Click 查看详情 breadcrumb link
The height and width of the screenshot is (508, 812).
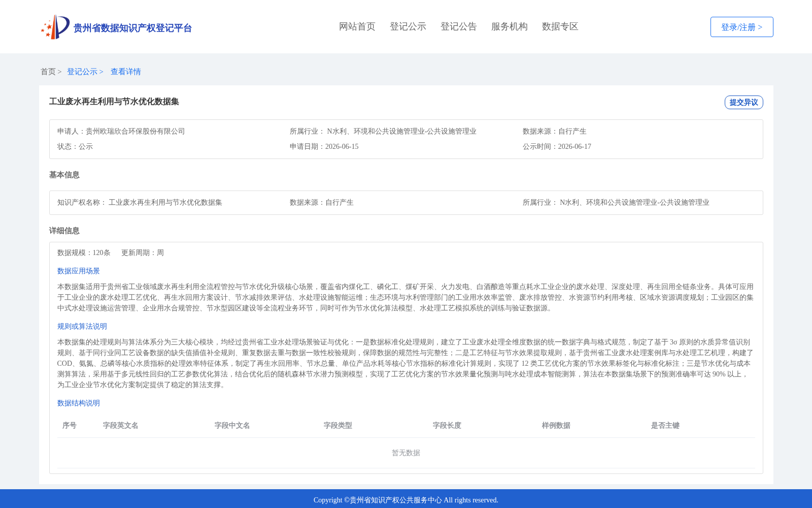[126, 72]
